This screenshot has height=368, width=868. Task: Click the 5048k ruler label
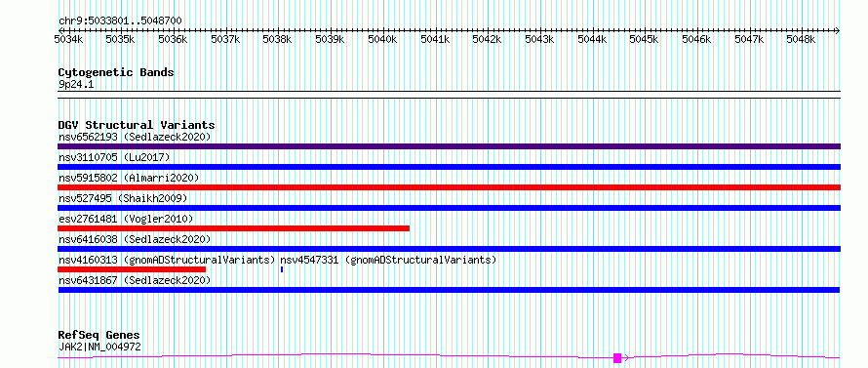click(802, 39)
